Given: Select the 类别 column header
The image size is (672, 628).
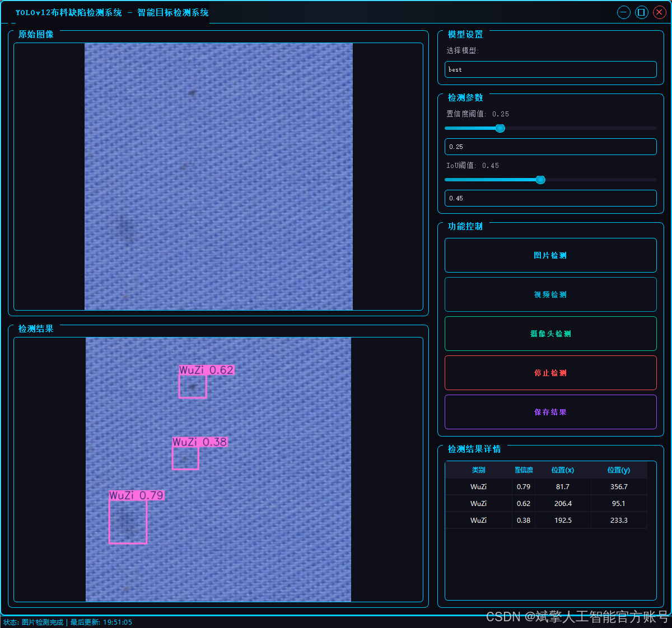Looking at the screenshot, I should coord(479,470).
